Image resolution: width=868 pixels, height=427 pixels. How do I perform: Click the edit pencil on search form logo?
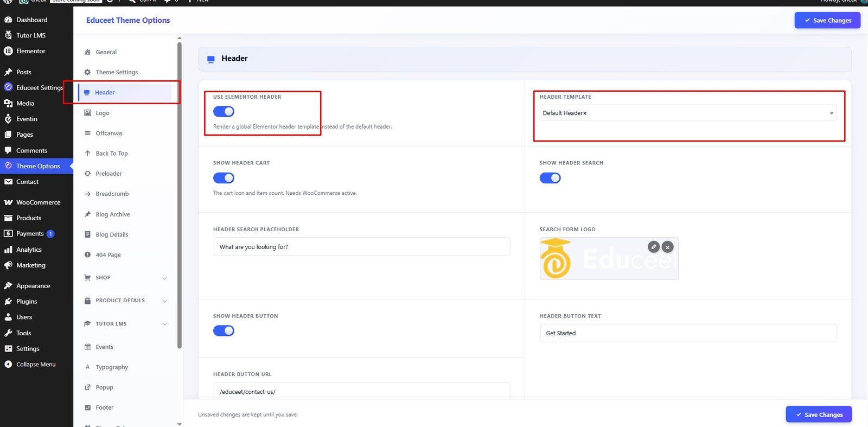(x=654, y=247)
